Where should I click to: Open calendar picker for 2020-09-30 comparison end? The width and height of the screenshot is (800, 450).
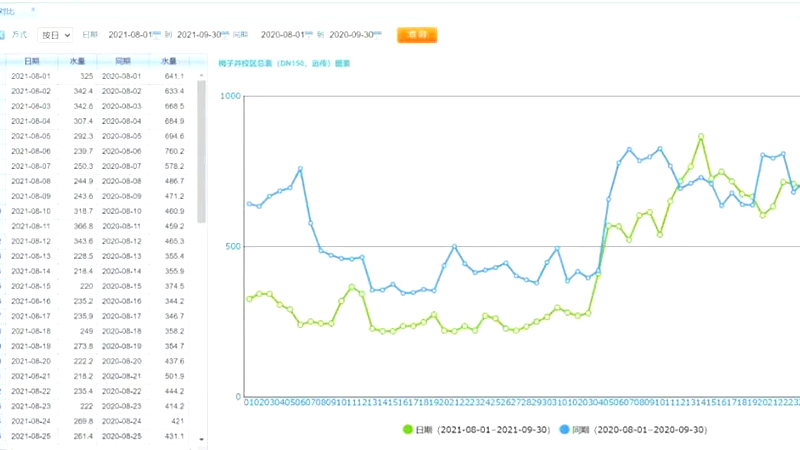[378, 35]
